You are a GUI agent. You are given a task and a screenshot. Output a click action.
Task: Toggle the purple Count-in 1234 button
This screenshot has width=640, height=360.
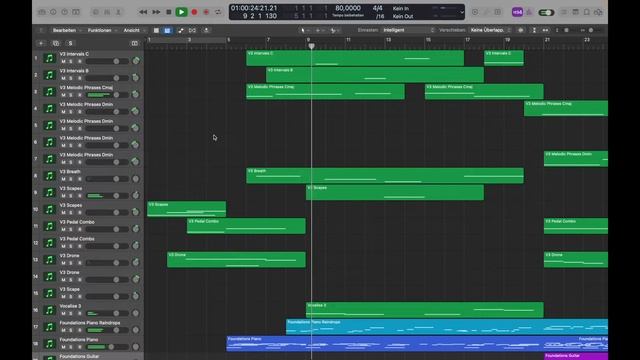tap(517, 12)
